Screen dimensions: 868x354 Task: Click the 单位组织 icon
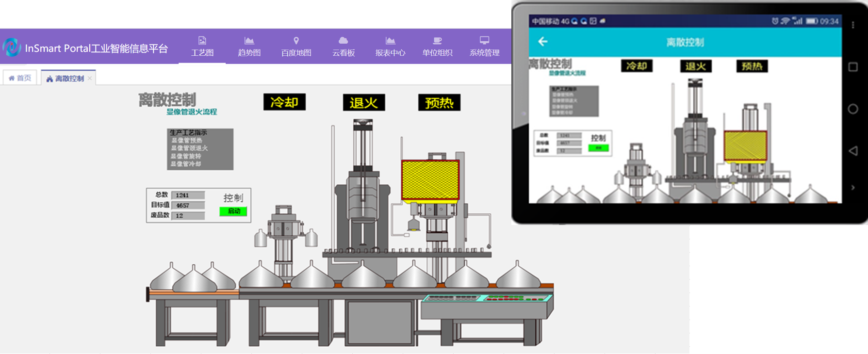tap(437, 41)
